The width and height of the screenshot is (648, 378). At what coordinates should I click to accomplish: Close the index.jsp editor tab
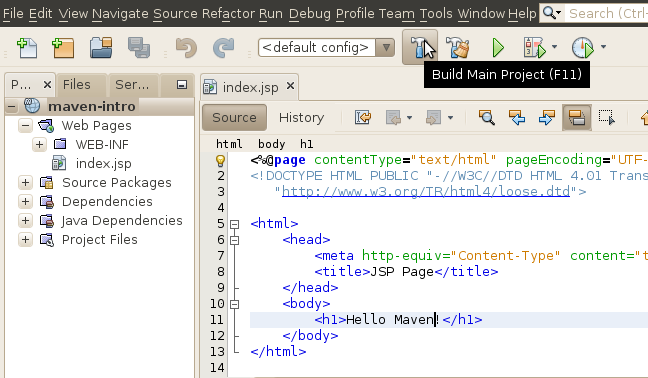tap(291, 86)
